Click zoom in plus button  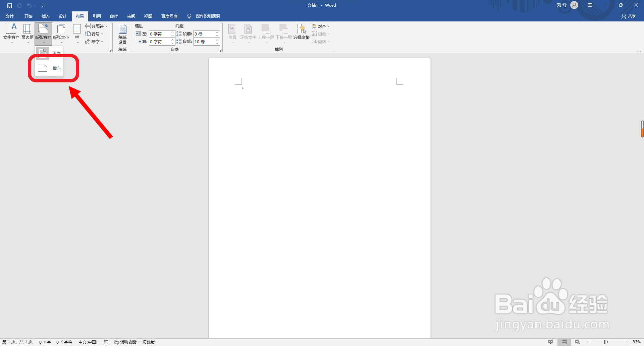pos(627,342)
